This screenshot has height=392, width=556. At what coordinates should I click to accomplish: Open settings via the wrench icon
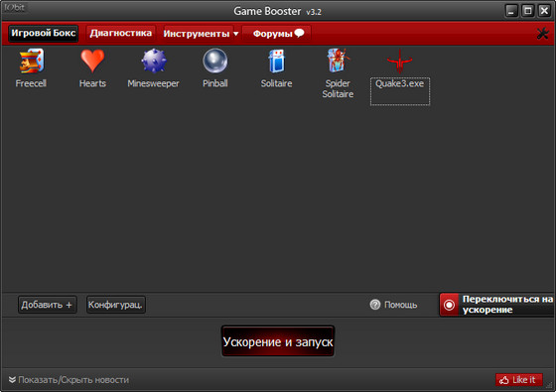tap(543, 34)
